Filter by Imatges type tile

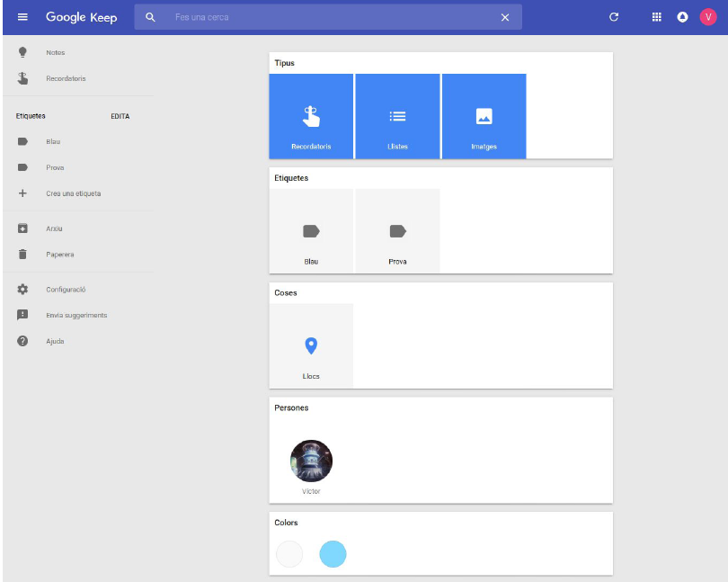(x=484, y=117)
